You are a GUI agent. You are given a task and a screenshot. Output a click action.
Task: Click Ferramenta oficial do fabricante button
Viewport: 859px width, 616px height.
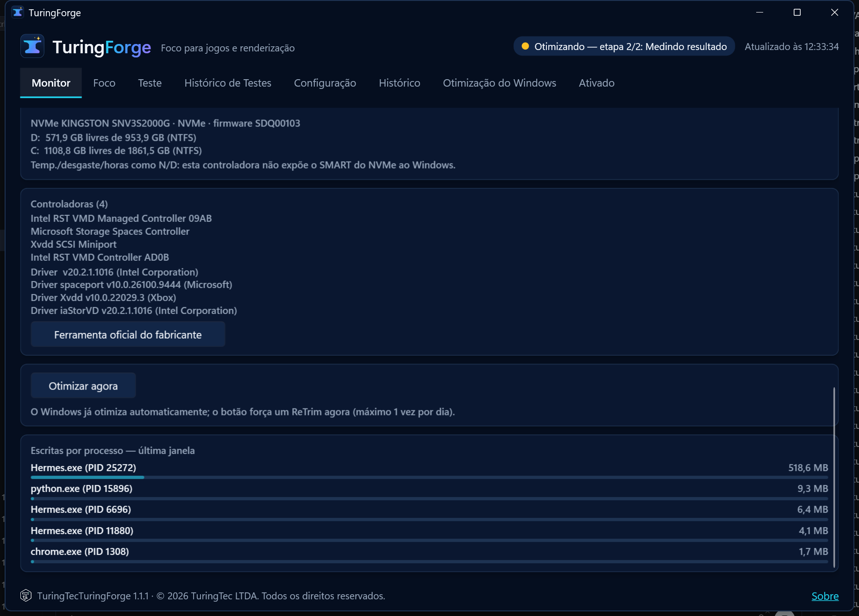(x=128, y=334)
